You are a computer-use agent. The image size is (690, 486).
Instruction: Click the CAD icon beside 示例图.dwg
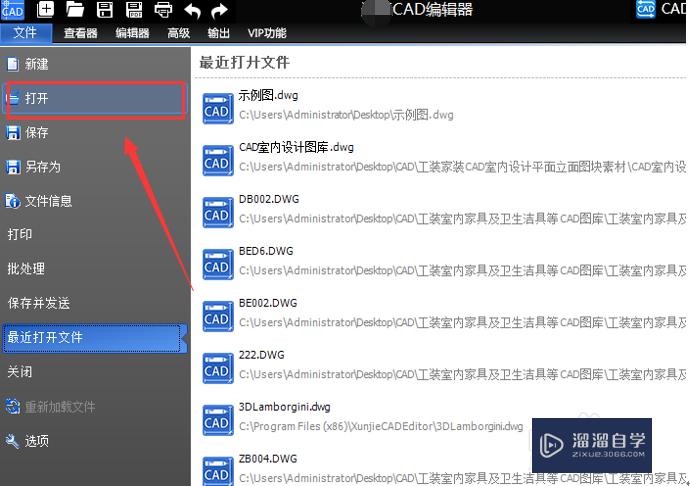click(217, 108)
